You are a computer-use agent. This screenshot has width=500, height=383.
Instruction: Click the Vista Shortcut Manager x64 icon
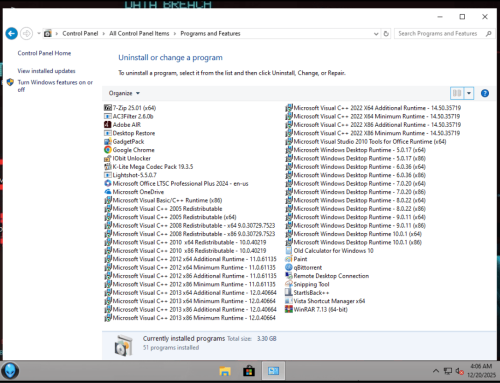coord(289,301)
